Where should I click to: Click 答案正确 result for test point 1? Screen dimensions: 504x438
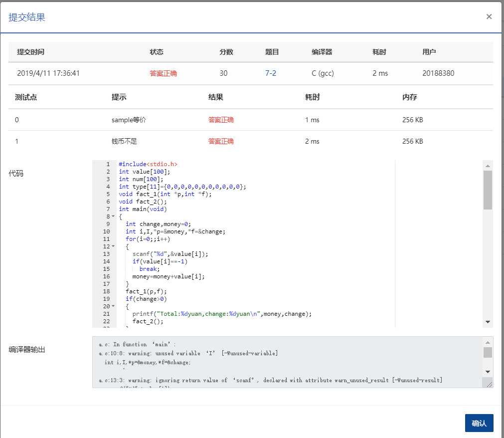221,141
